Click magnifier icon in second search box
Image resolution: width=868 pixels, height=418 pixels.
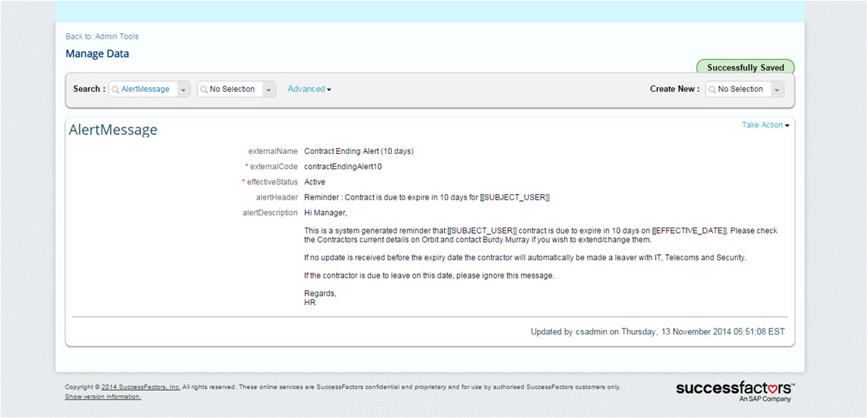coord(204,89)
